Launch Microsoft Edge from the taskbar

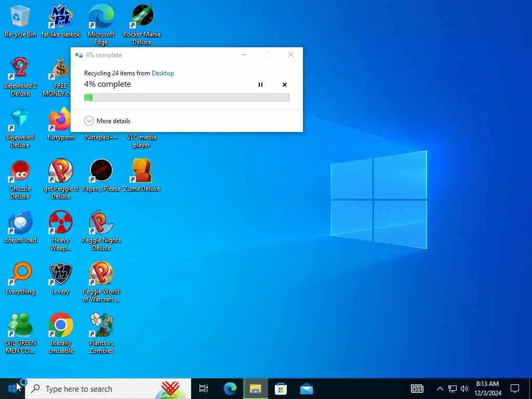tap(230, 389)
